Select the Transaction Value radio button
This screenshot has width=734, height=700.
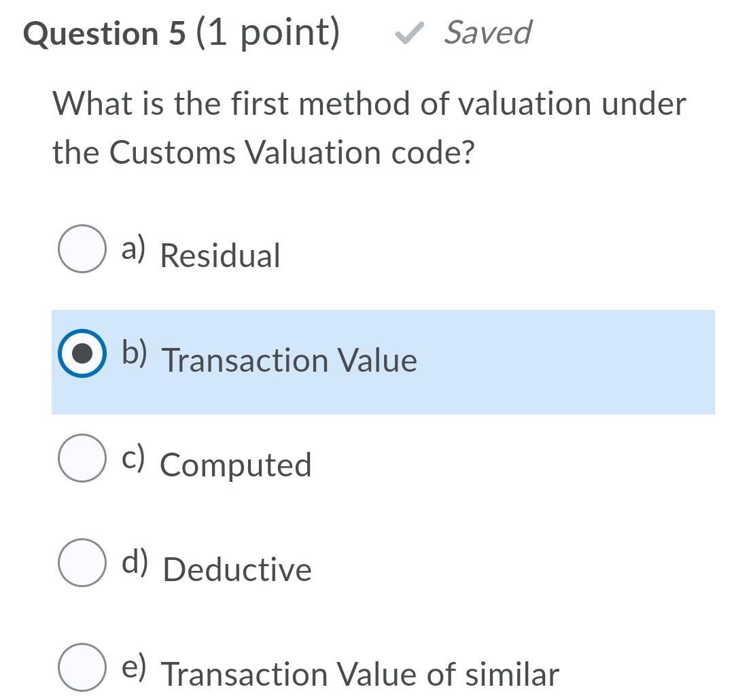tap(83, 355)
